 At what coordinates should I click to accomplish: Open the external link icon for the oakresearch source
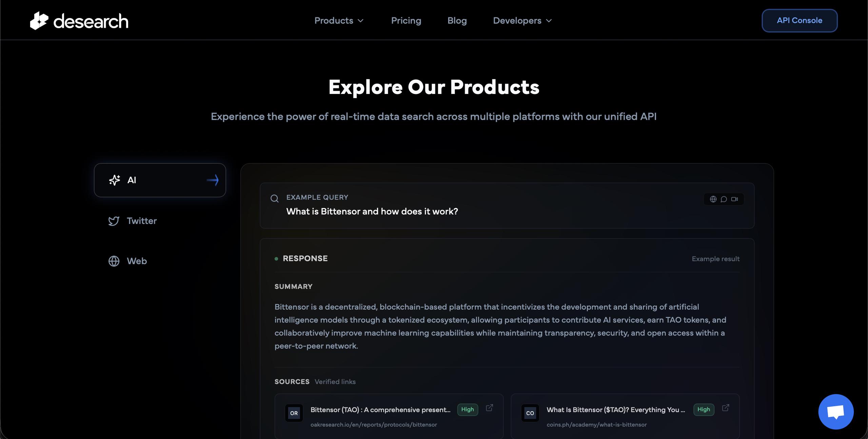tap(489, 408)
